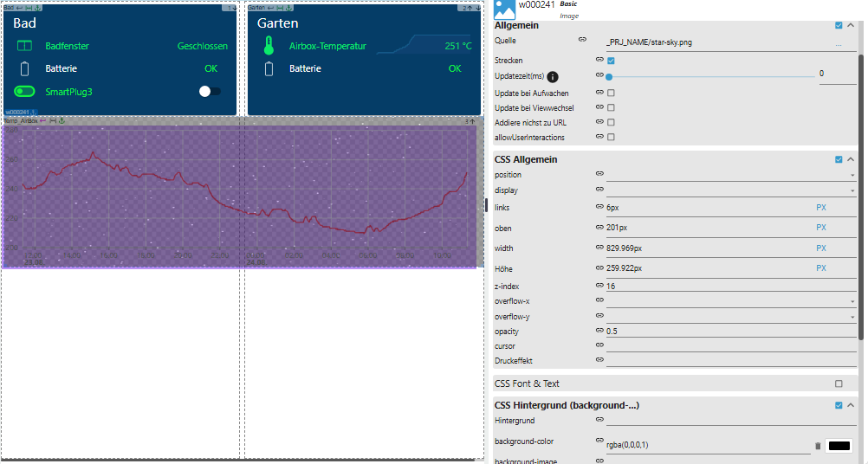Check the Update bei Aufwachen checkbox

coord(612,93)
